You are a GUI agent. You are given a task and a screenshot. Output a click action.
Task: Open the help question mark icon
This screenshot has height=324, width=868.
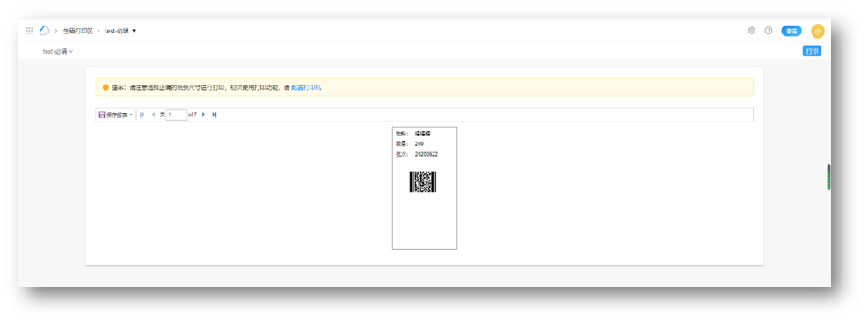[769, 31]
